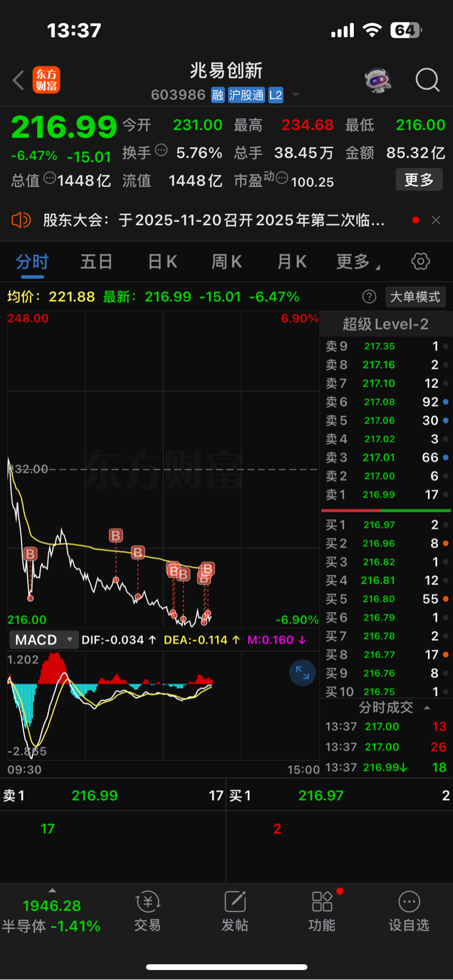Open the 功能 functions icon
The width and height of the screenshot is (453, 980).
coord(322,912)
